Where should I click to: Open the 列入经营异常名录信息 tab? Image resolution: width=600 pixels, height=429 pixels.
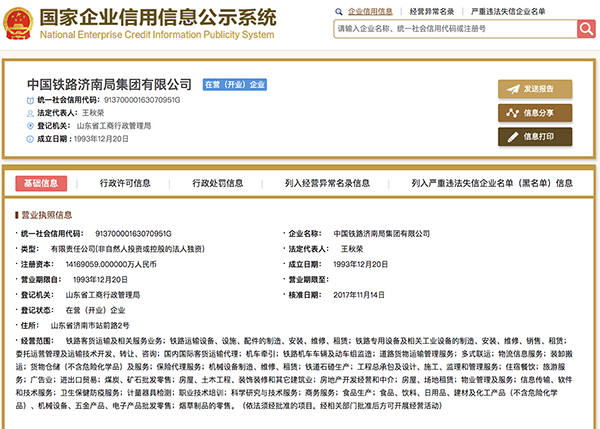(x=327, y=183)
